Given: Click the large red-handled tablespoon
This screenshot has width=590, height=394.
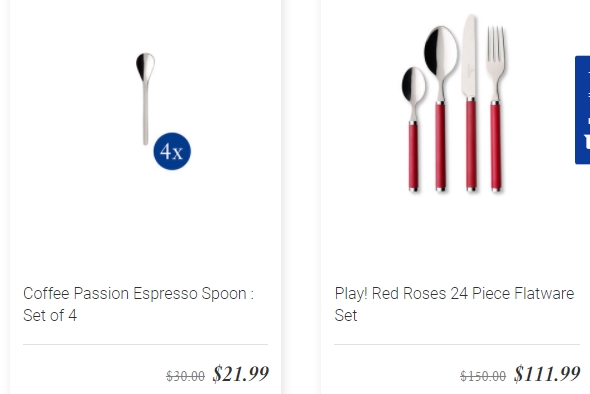Looking at the screenshot, I should (x=441, y=109).
